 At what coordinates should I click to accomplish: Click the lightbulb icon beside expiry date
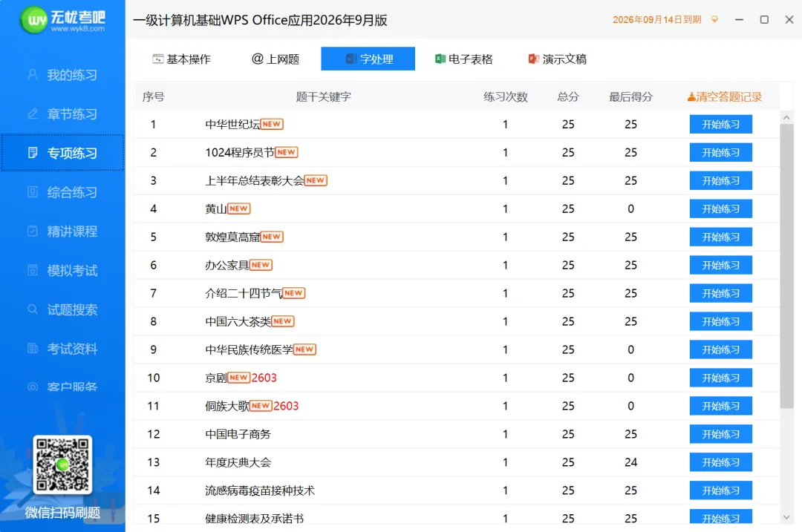(714, 19)
